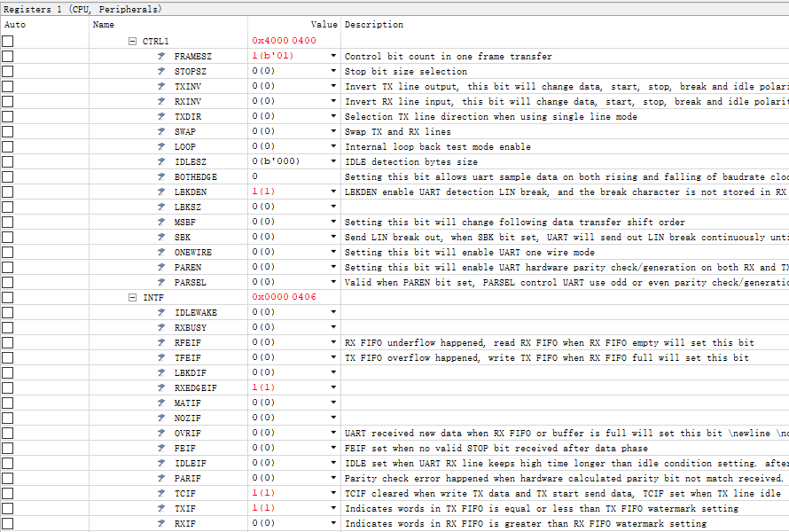Select the MATIF register row name

tap(188, 403)
